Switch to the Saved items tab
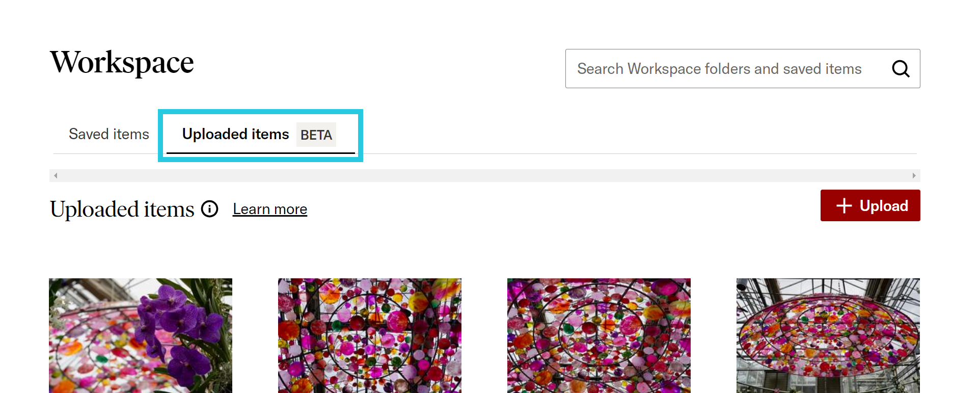The image size is (980, 393). [109, 134]
